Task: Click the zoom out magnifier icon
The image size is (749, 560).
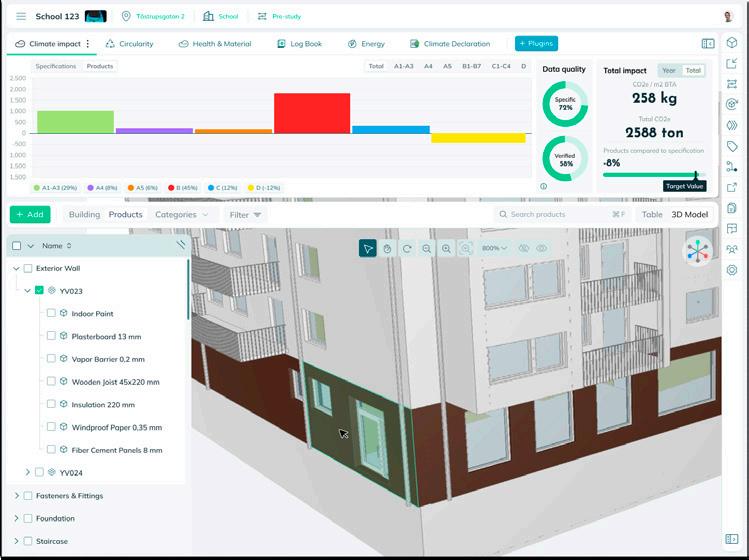Action: (427, 248)
